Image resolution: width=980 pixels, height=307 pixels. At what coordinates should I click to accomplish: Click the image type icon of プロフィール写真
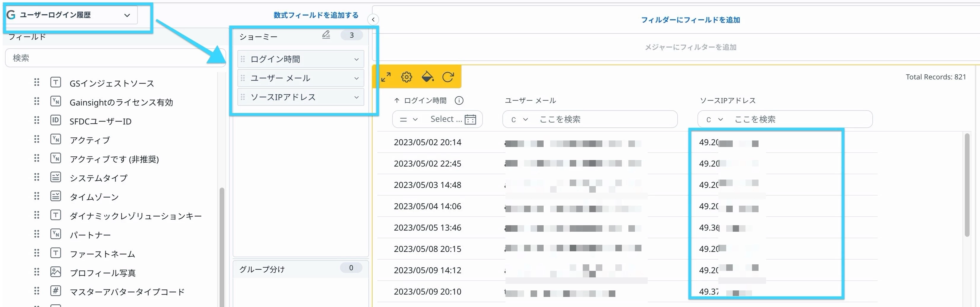coord(55,272)
